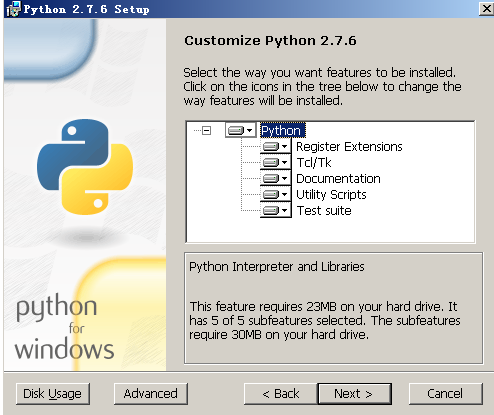Open install-mode dropdown for Tcl/Tk

[x=276, y=162]
